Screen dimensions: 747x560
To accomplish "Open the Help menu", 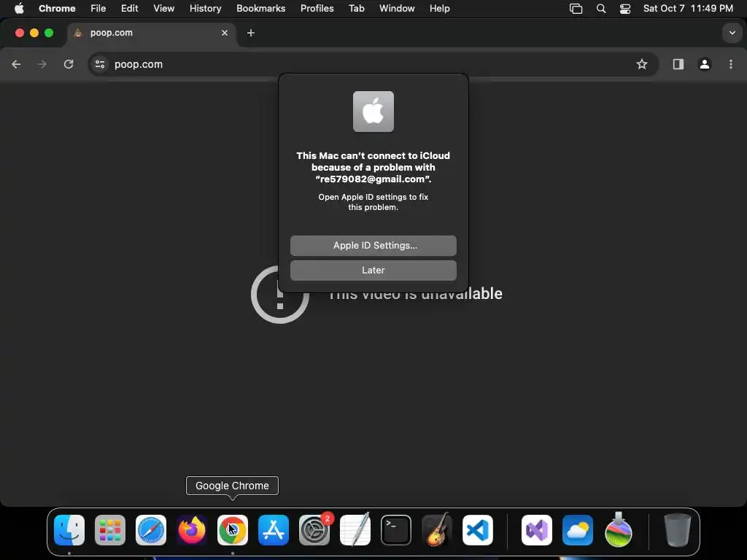I will point(439,9).
